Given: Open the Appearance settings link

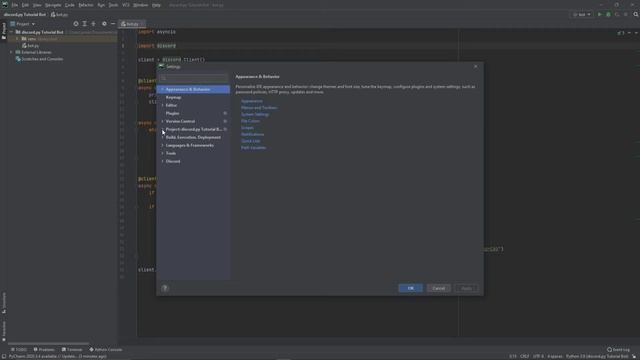Looking at the screenshot, I should tap(252, 101).
